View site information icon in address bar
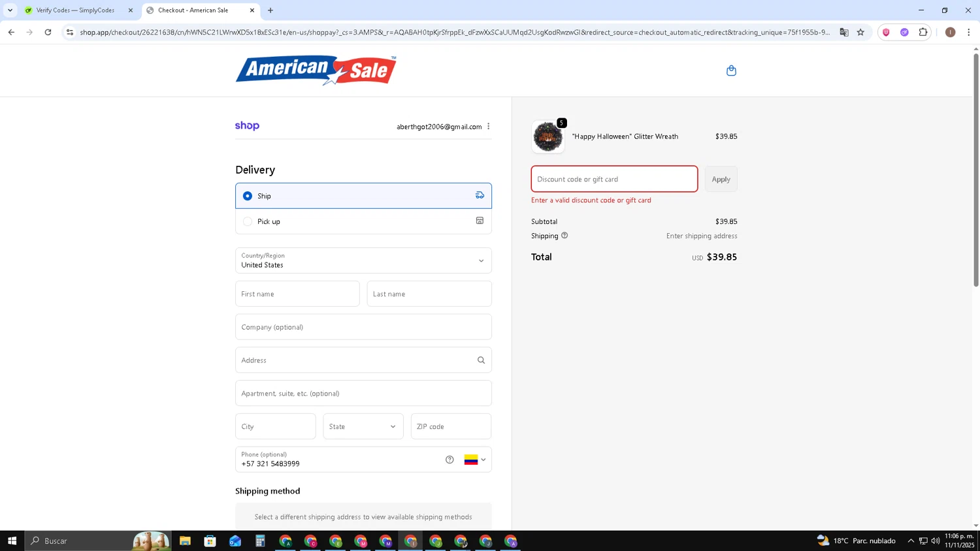Viewport: 980px width, 551px height. pos(70,32)
